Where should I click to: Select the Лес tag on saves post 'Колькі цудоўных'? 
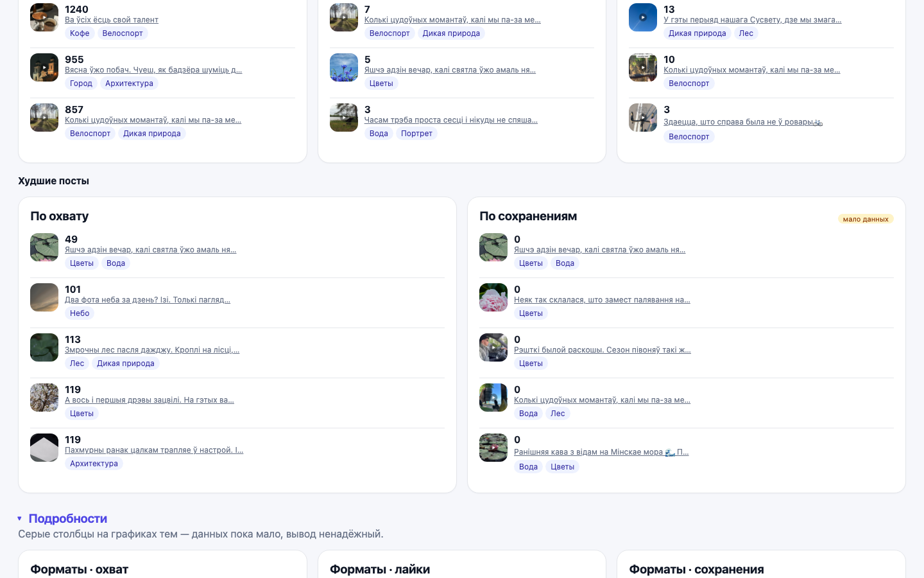tap(558, 414)
